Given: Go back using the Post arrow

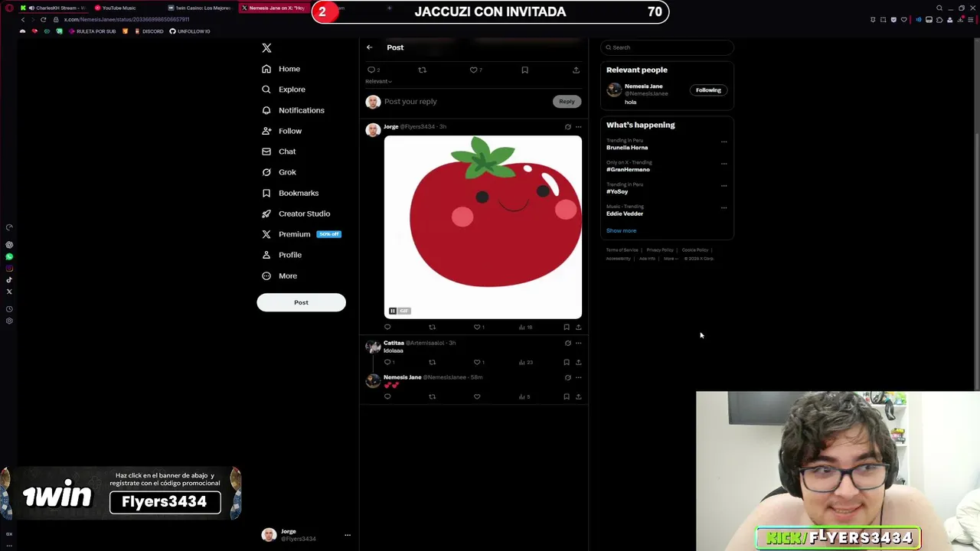Looking at the screenshot, I should [x=369, y=47].
